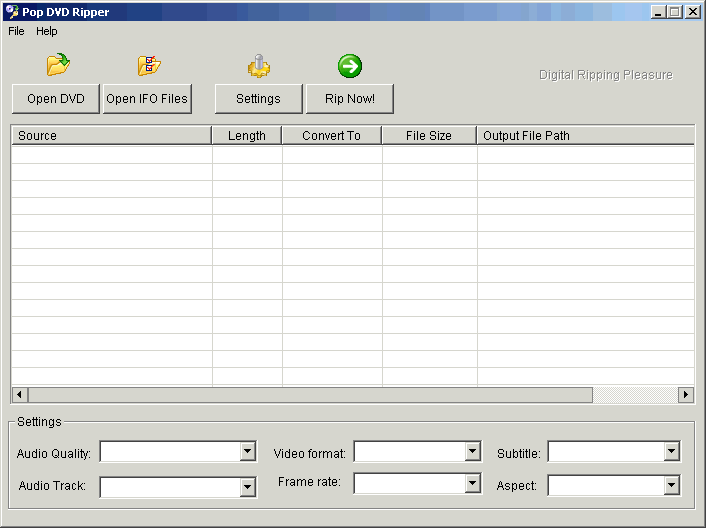Click the horizontal scrollbar thumb
706x528 pixels.
[310, 395]
